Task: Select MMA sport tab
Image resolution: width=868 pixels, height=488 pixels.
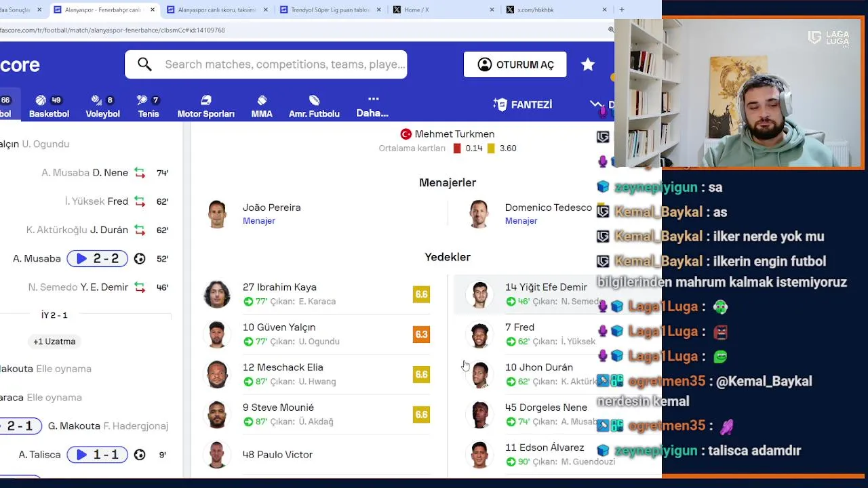Action: [262, 106]
